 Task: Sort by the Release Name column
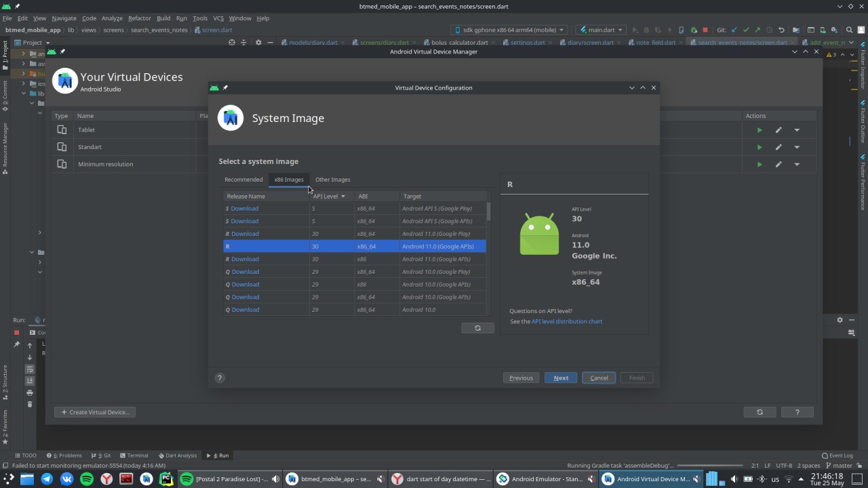pyautogui.click(x=266, y=196)
